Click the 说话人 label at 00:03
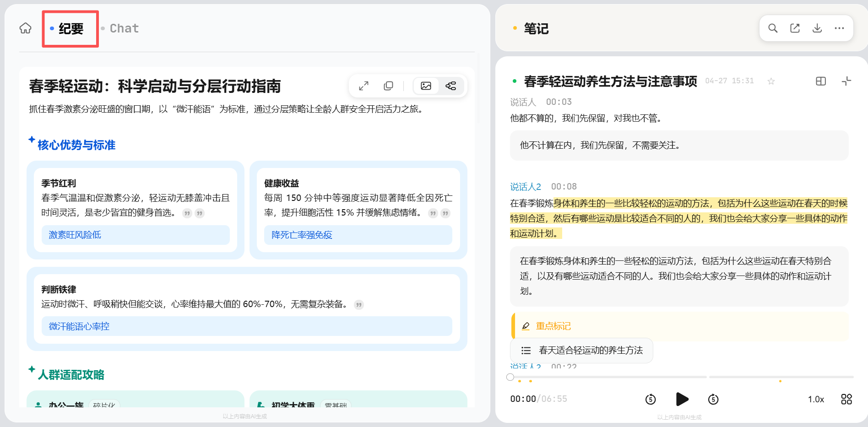This screenshot has width=868, height=427. (523, 102)
